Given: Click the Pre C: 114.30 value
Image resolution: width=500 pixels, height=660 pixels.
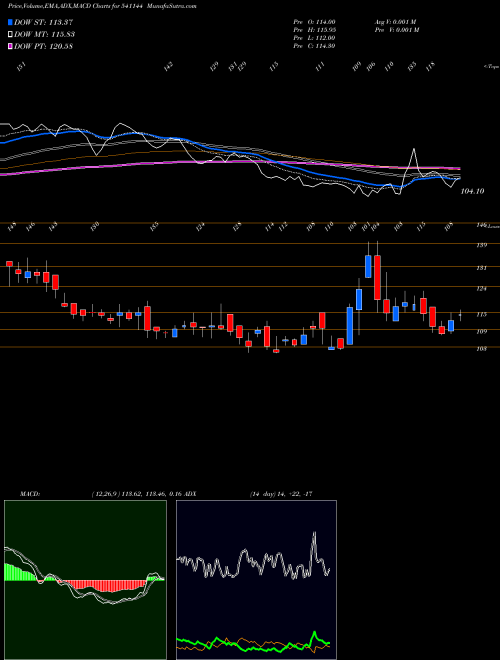Looking at the screenshot, I should [314, 46].
